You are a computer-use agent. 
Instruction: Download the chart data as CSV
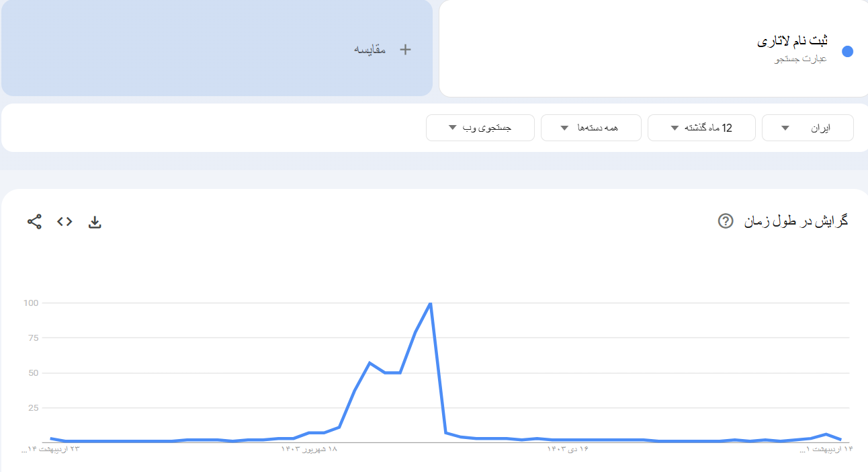pos(95,222)
